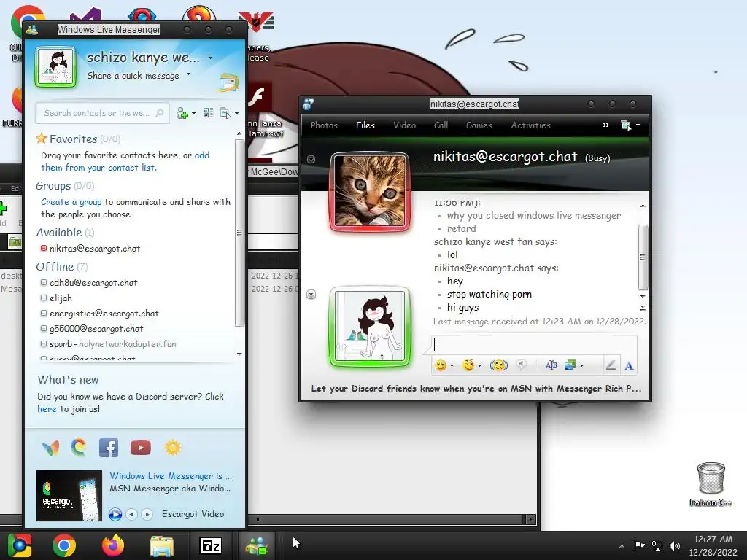Open the Activities tab in chat
The height and width of the screenshot is (560, 747).
[531, 125]
